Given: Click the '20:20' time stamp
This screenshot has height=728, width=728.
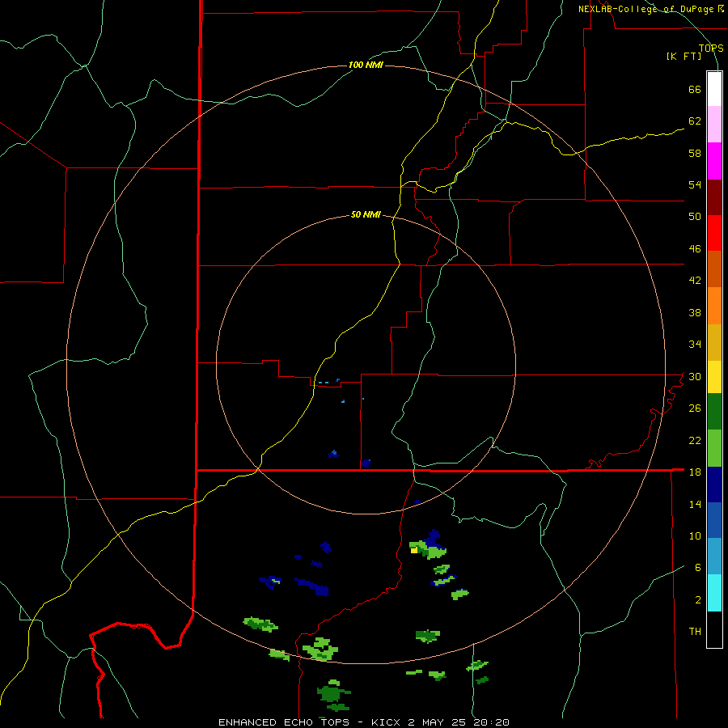Looking at the screenshot, I should pyautogui.click(x=492, y=722).
